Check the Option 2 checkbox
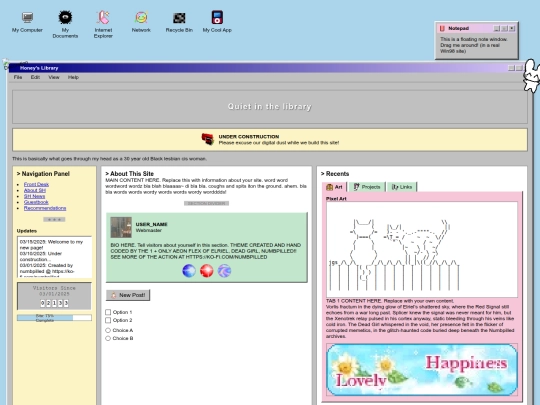The height and width of the screenshot is (405, 540). coord(108,320)
